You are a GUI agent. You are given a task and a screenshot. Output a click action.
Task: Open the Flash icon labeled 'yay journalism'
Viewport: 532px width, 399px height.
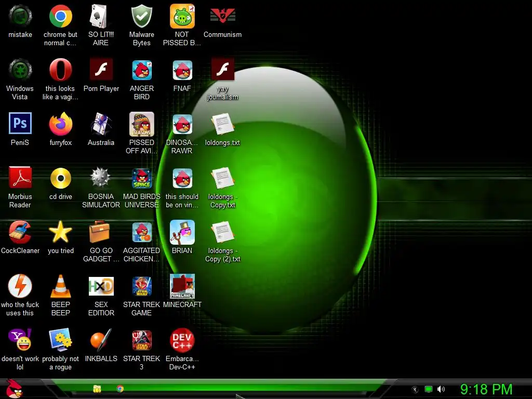pos(222,70)
